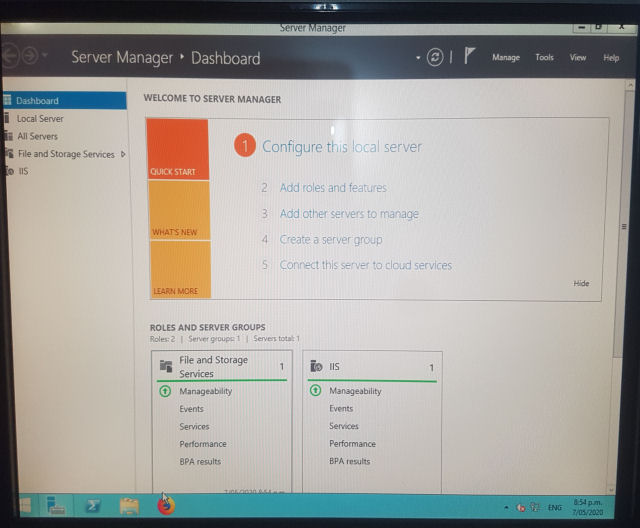Image resolution: width=640 pixels, height=528 pixels.
Task: Click the ENG language indicator
Action: click(555, 508)
